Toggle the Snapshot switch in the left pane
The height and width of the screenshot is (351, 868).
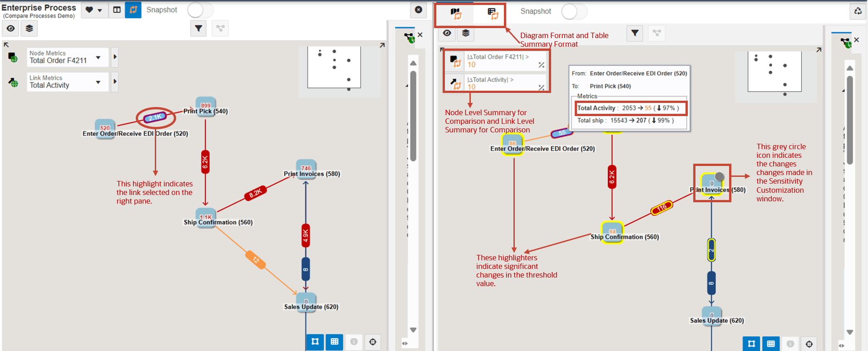200,10
